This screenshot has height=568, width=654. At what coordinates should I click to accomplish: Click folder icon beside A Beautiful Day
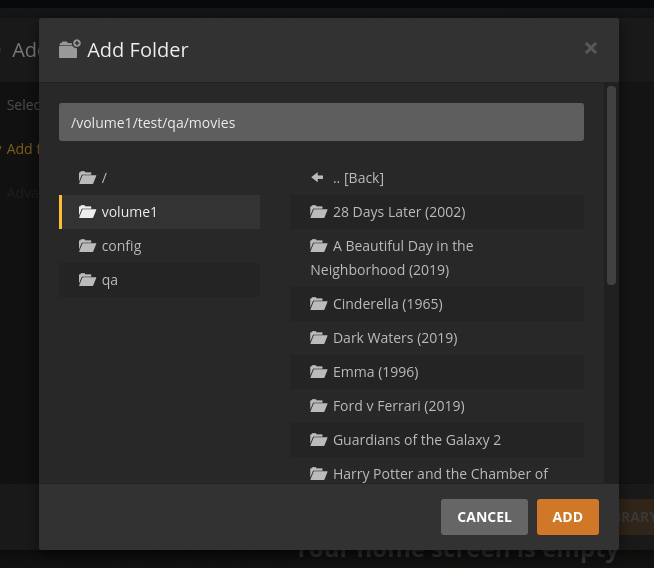pyautogui.click(x=319, y=246)
